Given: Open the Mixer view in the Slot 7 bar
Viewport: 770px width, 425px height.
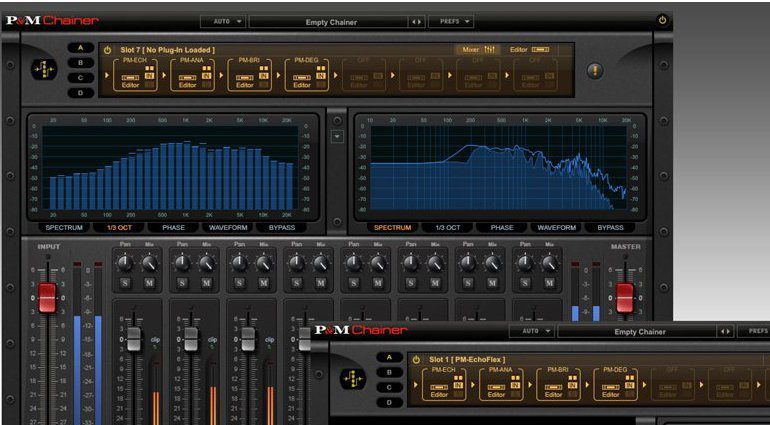Looking at the screenshot, I should tap(478, 49).
